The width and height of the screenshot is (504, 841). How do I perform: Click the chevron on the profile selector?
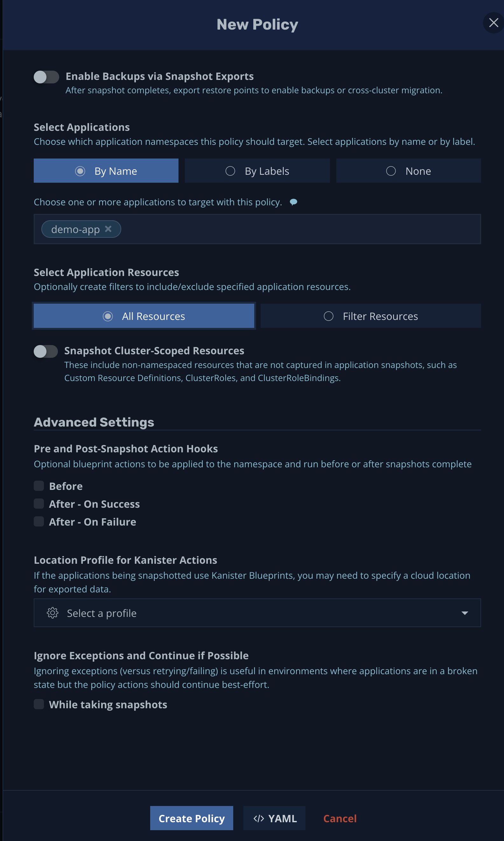(x=465, y=613)
